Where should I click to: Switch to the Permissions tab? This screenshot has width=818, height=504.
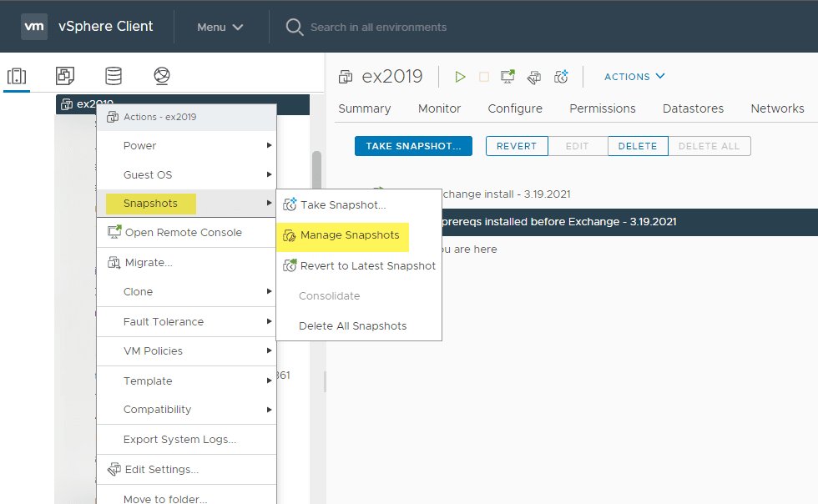tap(603, 108)
